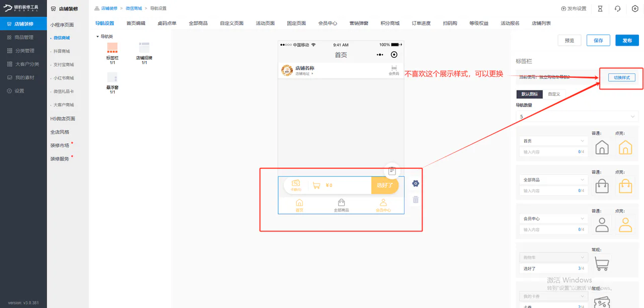644x308 pixels.
Task: Click the gray 会员中心 普通 person icon
Action: coord(602,225)
